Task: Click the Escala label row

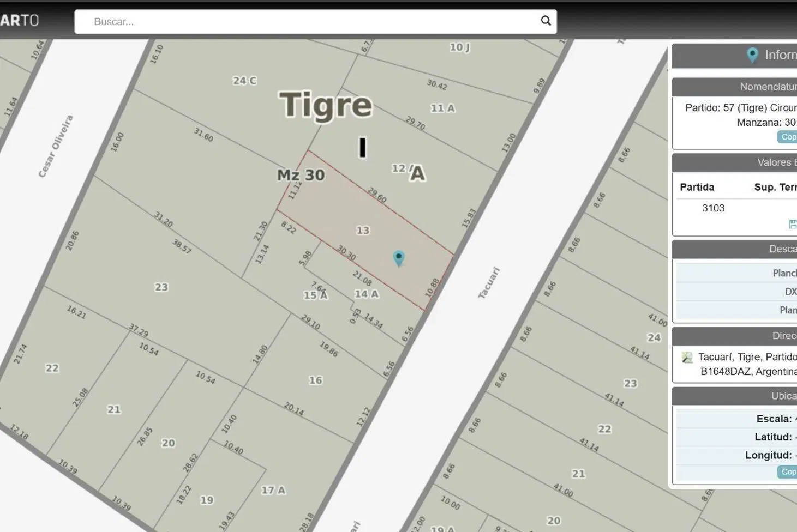Action: pyautogui.click(x=736, y=419)
